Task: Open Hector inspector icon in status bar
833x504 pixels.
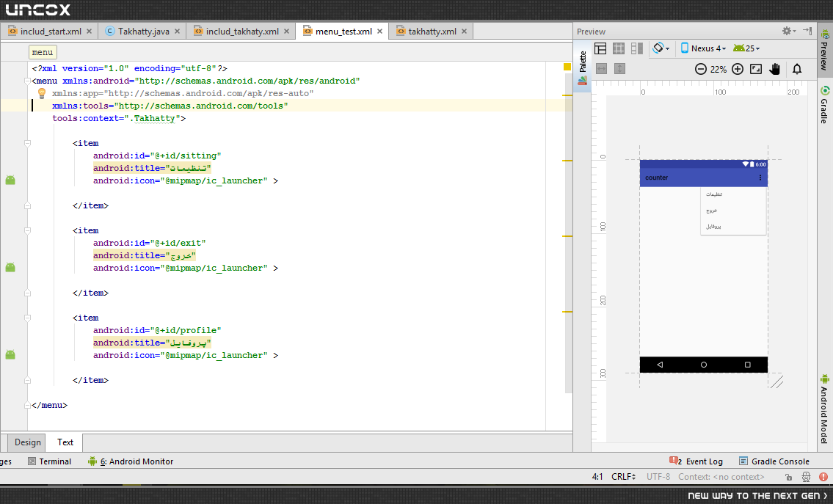Action: [806, 477]
